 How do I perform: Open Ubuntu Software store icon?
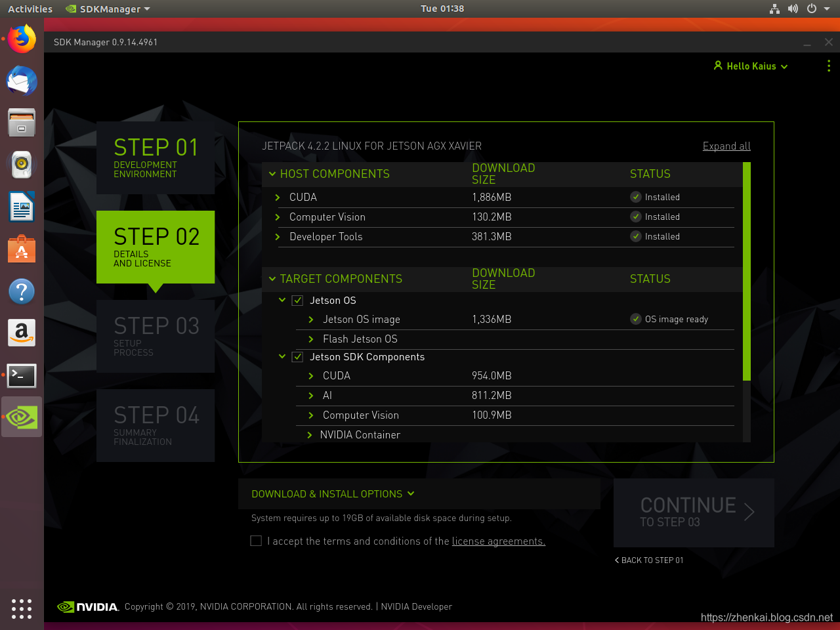[x=22, y=249]
